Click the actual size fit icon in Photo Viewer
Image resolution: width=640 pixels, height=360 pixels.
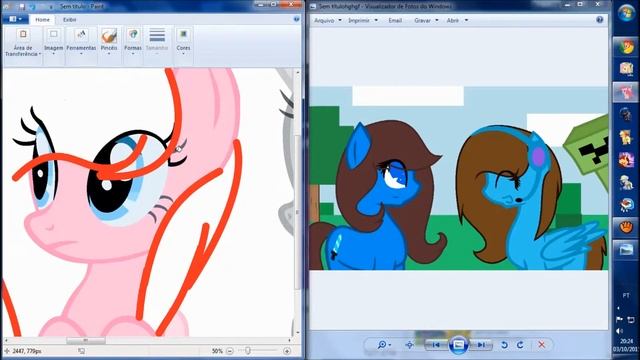click(409, 345)
